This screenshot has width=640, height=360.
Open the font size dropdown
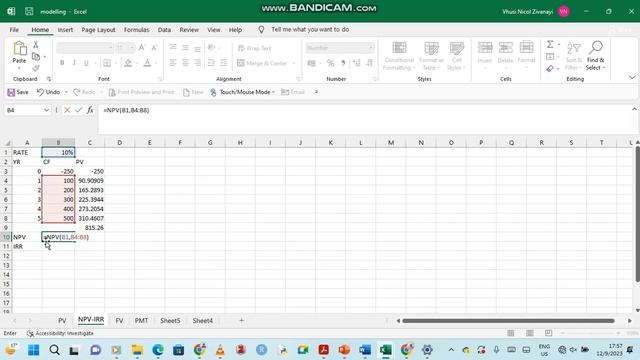tap(132, 48)
